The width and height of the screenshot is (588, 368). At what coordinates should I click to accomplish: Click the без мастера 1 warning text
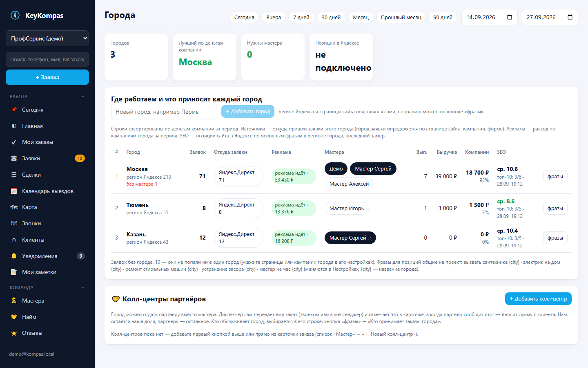coord(142,184)
